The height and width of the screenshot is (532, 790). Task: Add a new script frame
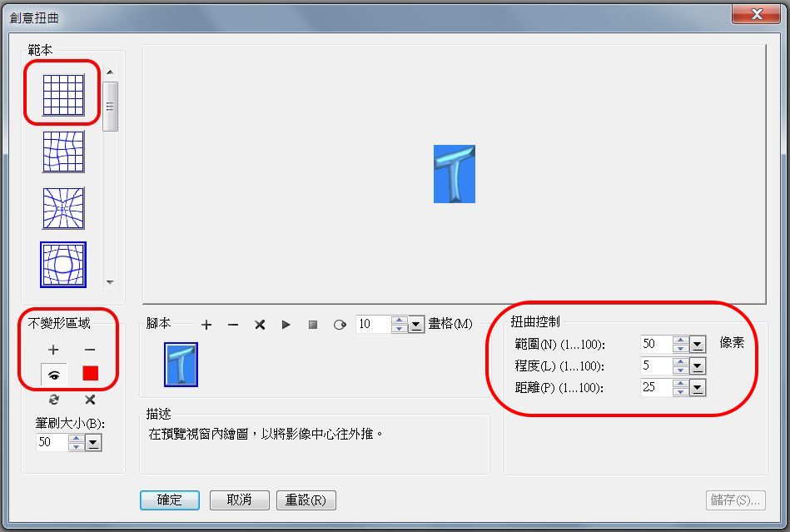pyautogui.click(x=207, y=326)
